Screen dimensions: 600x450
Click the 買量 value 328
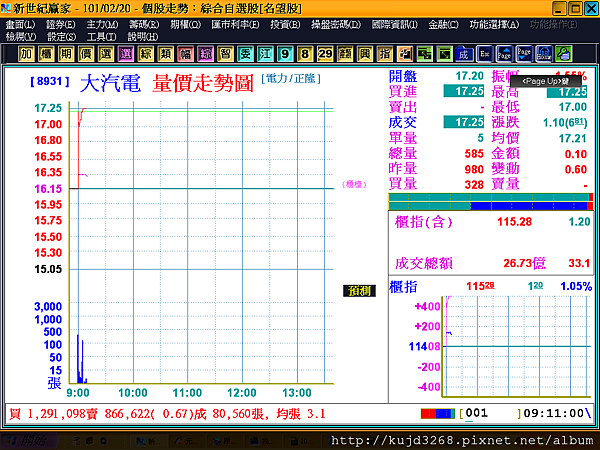coord(474,185)
